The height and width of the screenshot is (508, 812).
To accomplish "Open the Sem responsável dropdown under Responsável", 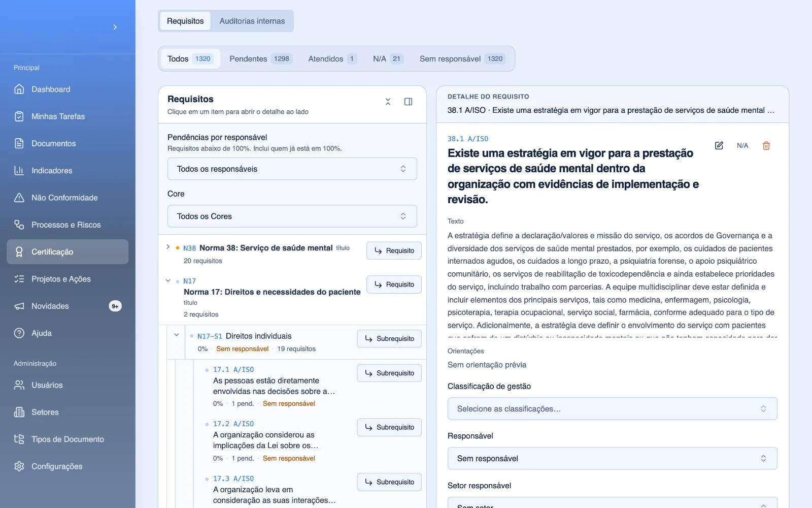I will pos(612,459).
